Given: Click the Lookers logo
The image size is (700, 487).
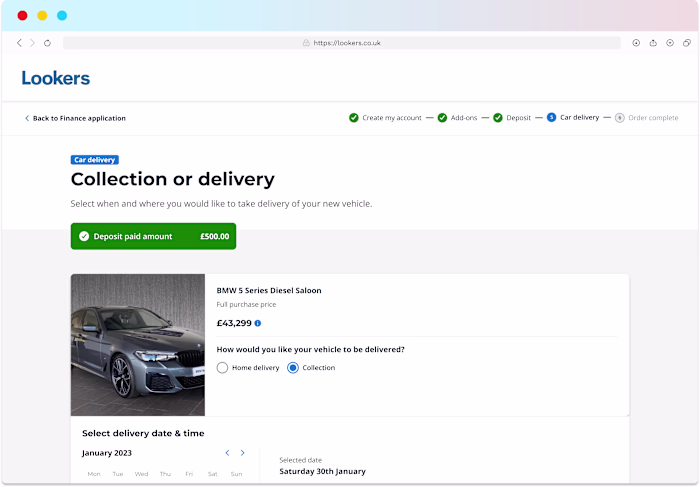Looking at the screenshot, I should pos(56,78).
